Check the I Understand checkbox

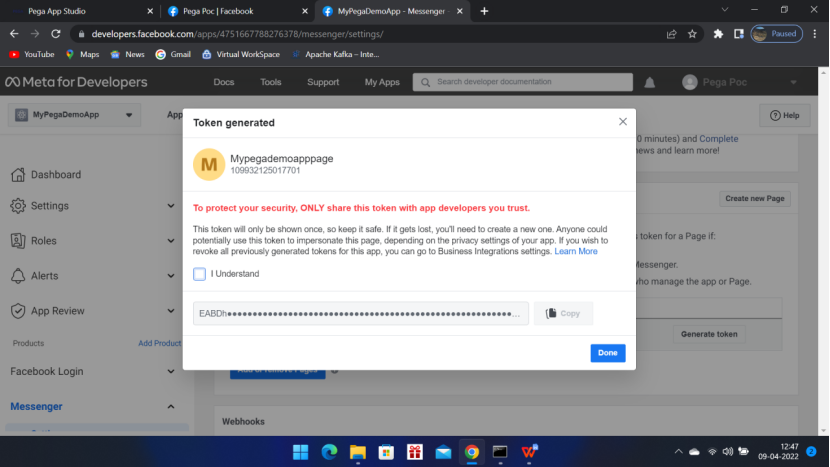coord(199,274)
